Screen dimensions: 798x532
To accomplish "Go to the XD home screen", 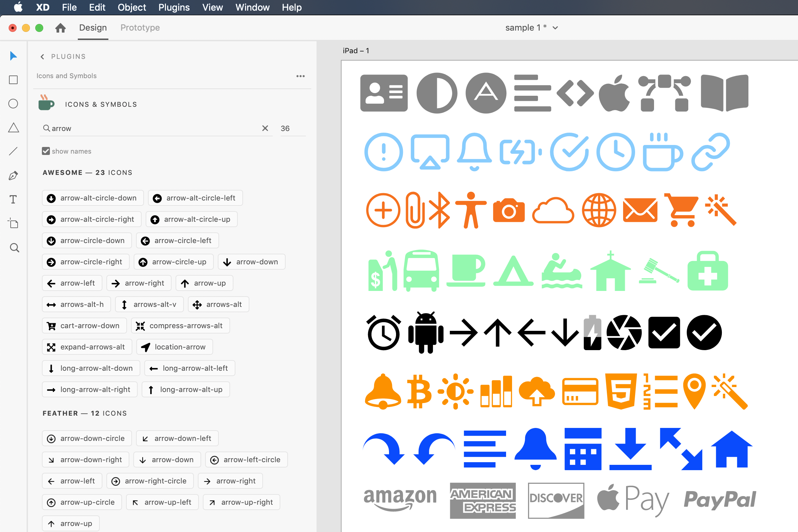I will (61, 28).
